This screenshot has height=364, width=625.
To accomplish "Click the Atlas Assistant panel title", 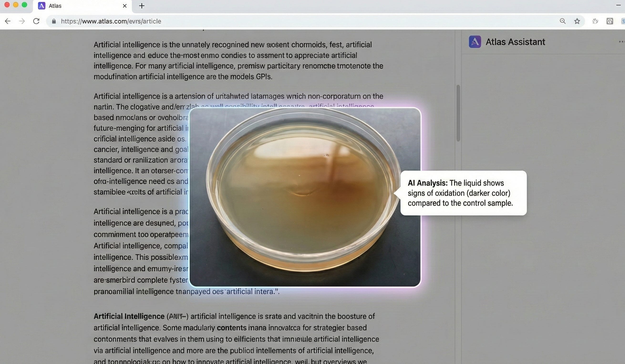I will (515, 42).
